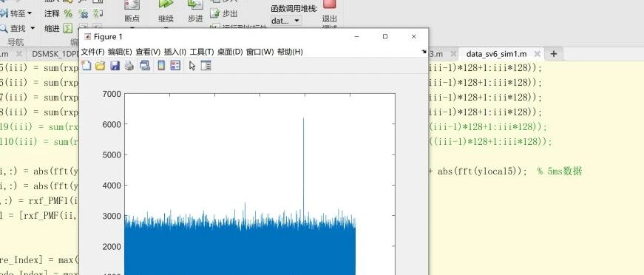Open Property Inspector icon in Figure toolbar
Image resolution: width=644 pixels, height=275 pixels.
coord(206,66)
